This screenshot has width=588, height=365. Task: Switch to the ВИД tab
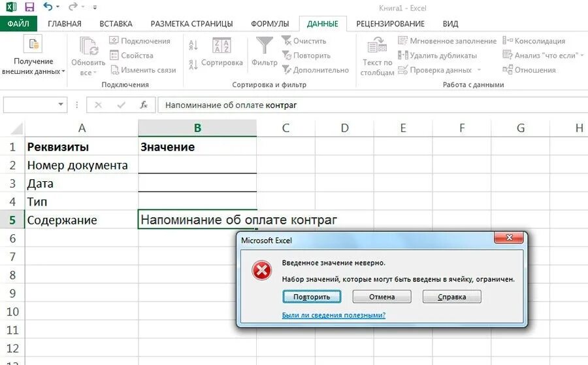(x=450, y=24)
